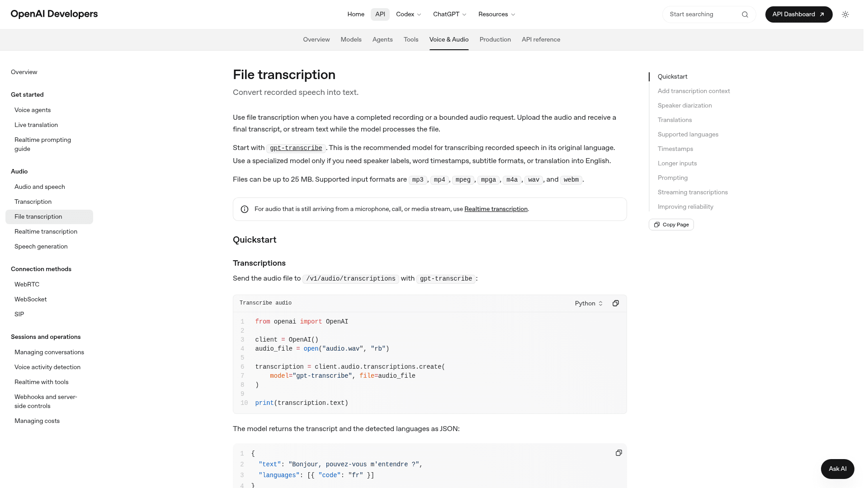The image size is (868, 488).
Task: Select the Voice & Audio tab
Action: [449, 40]
